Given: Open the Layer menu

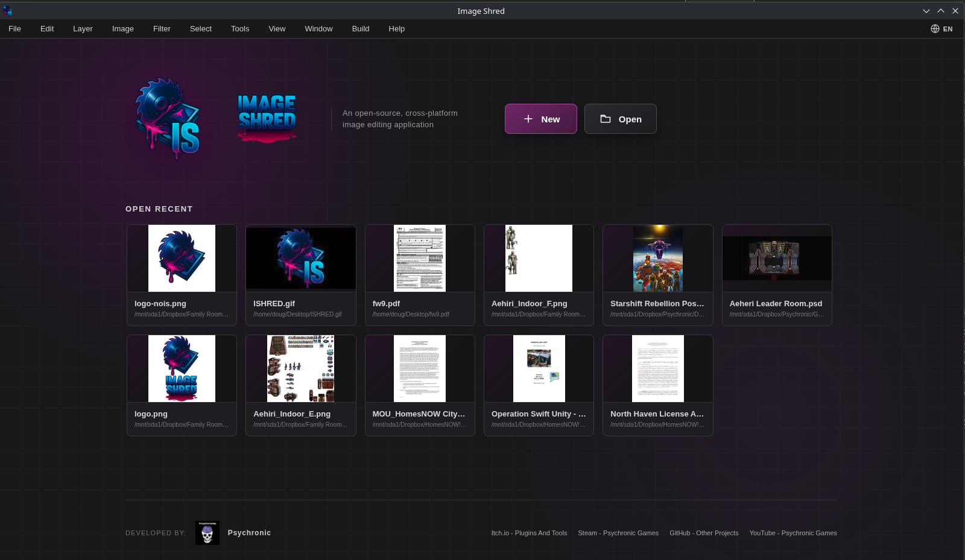Looking at the screenshot, I should (x=83, y=29).
